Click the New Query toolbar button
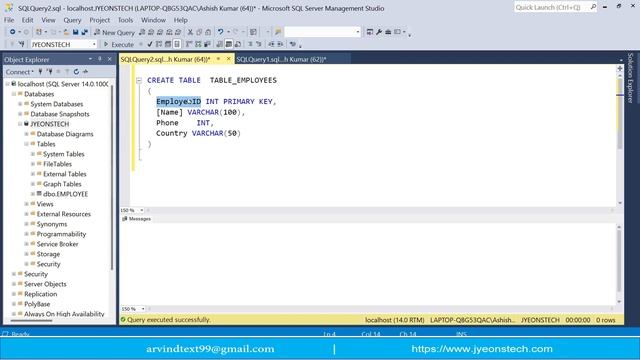 coord(114,32)
